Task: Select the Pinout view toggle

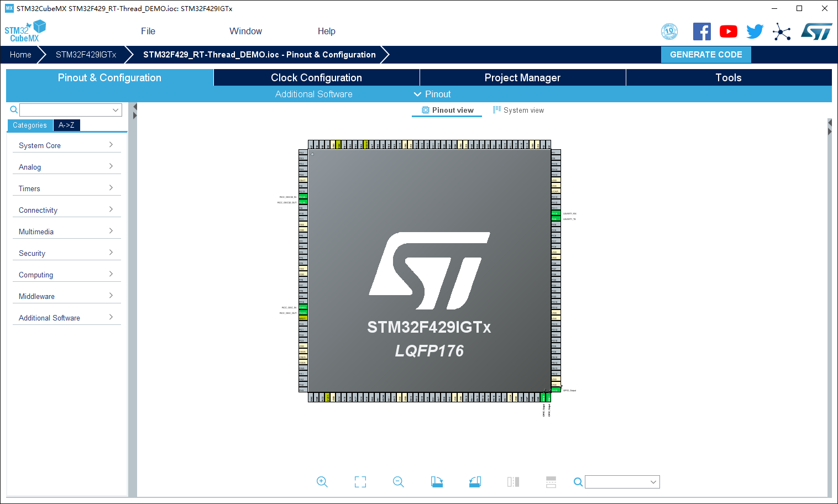Action: pyautogui.click(x=447, y=110)
